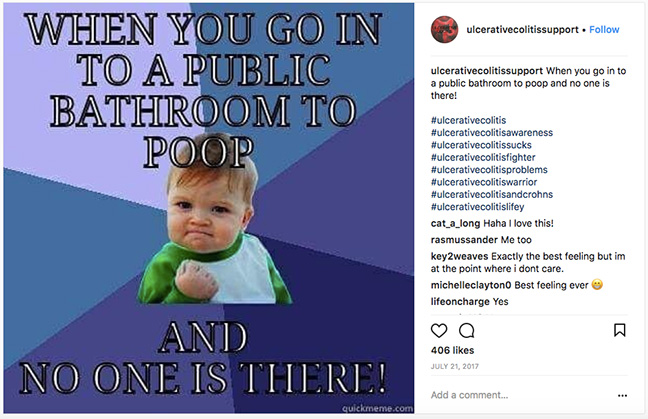Open the #ulcerativecolitisawareness hashtag

pos(492,133)
